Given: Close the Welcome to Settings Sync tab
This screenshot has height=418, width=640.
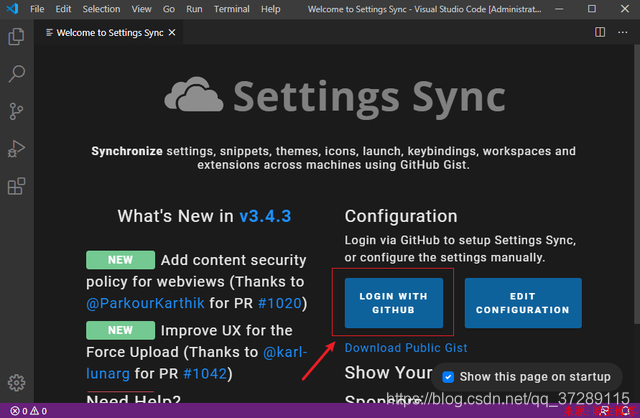Looking at the screenshot, I should pos(172,32).
